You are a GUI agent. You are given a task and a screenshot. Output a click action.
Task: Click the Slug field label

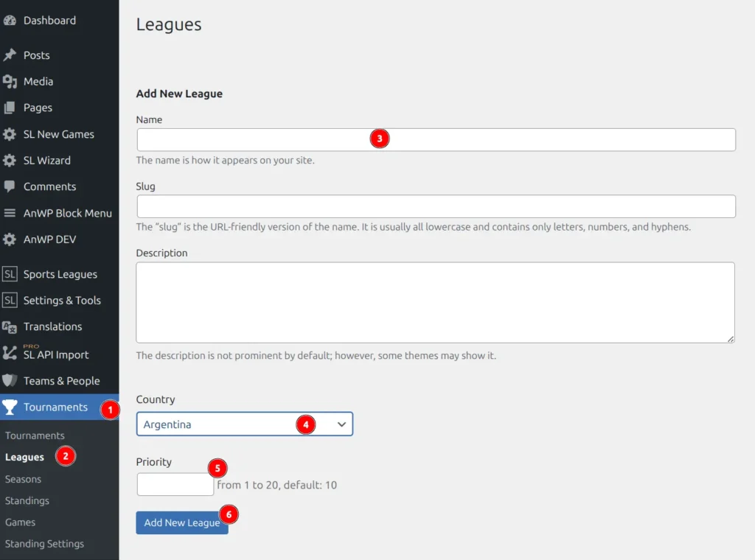coord(145,186)
